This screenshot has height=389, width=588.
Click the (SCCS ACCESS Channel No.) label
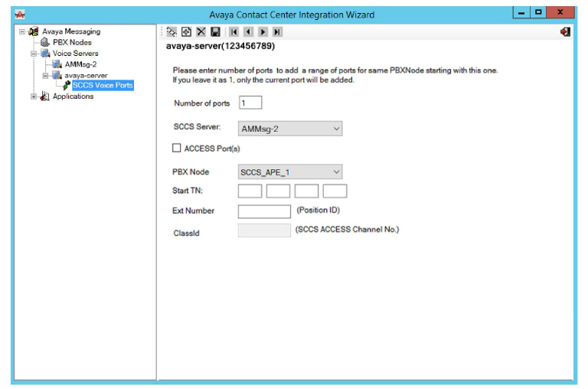point(348,229)
